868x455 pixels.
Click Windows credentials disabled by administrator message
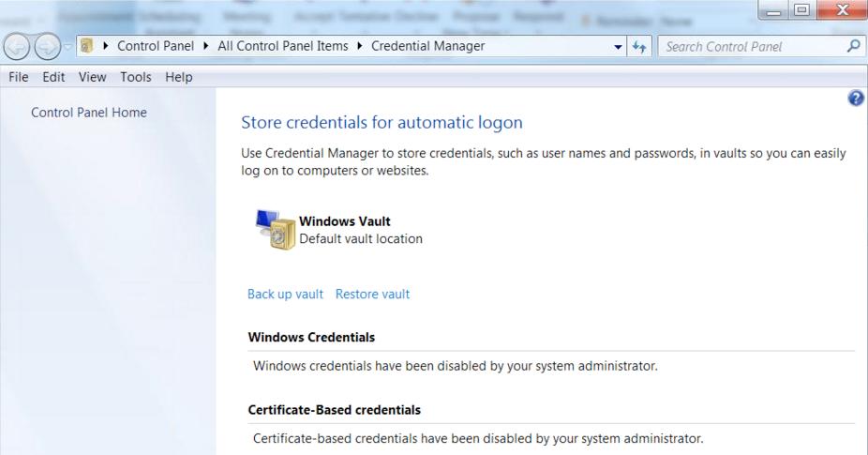pyautogui.click(x=455, y=366)
